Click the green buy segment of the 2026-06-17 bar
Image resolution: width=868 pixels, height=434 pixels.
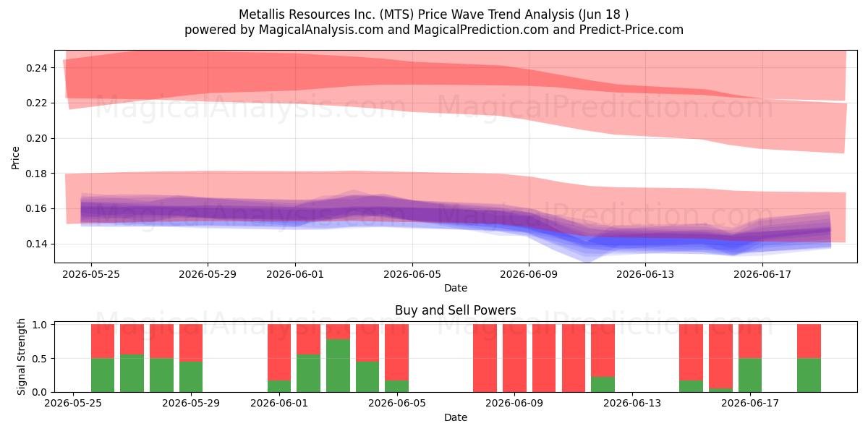click(x=750, y=375)
